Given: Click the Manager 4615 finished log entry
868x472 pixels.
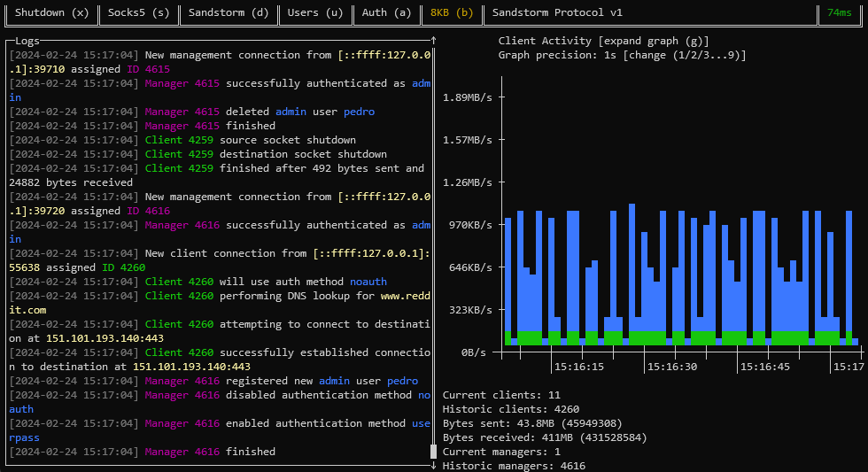Looking at the screenshot, I should 143,126.
